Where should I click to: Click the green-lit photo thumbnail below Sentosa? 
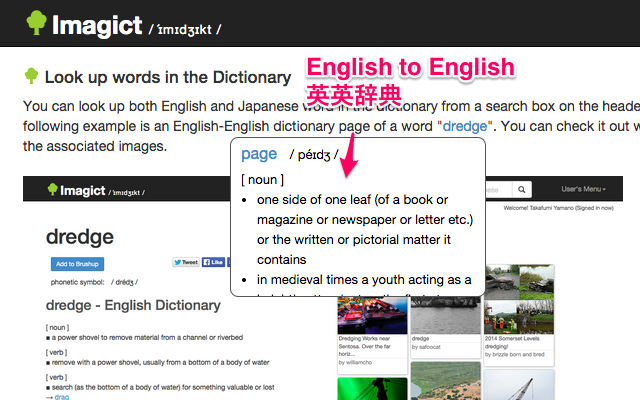(x=372, y=389)
